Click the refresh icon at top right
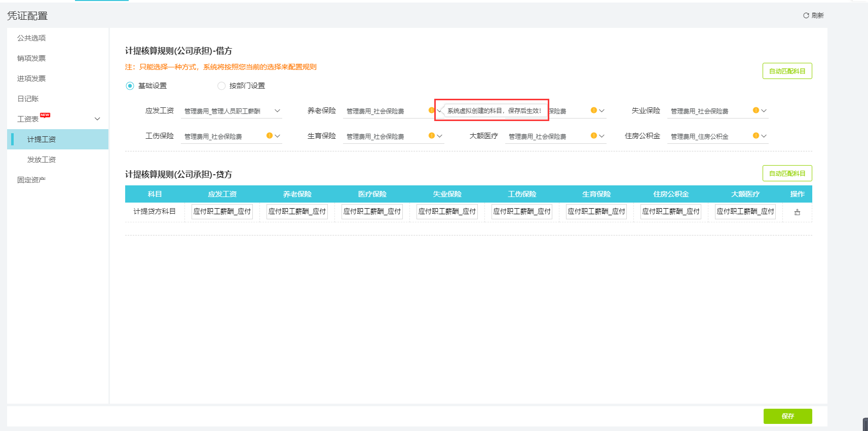Screen dimensions: 868x431 pos(806,16)
